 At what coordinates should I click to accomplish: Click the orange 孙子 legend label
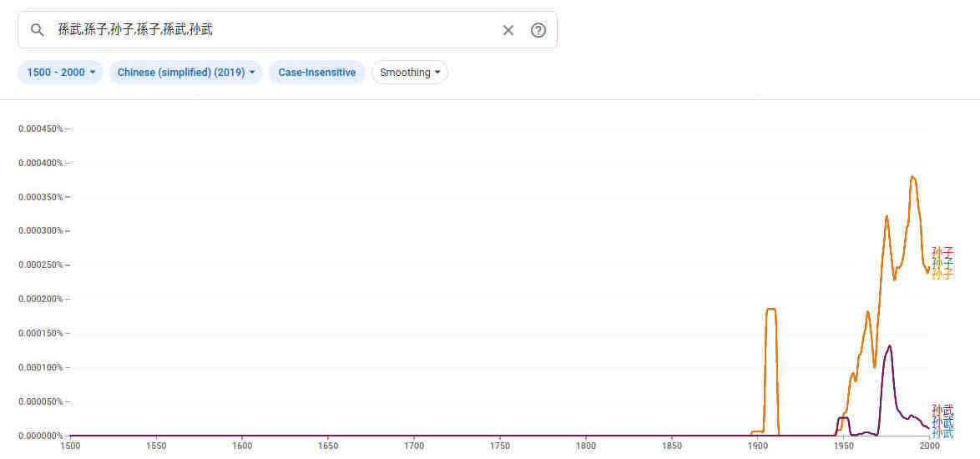point(942,275)
